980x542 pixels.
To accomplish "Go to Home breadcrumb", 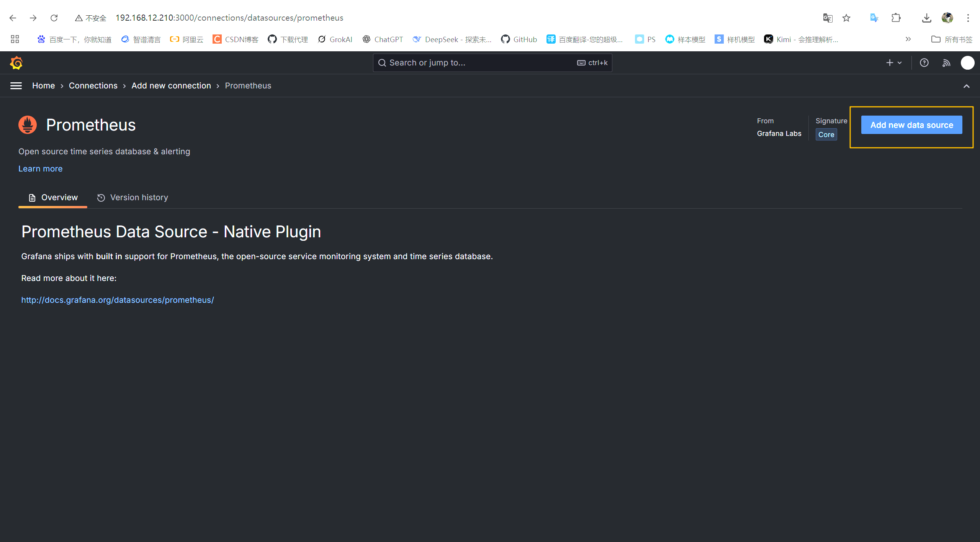I will (43, 86).
